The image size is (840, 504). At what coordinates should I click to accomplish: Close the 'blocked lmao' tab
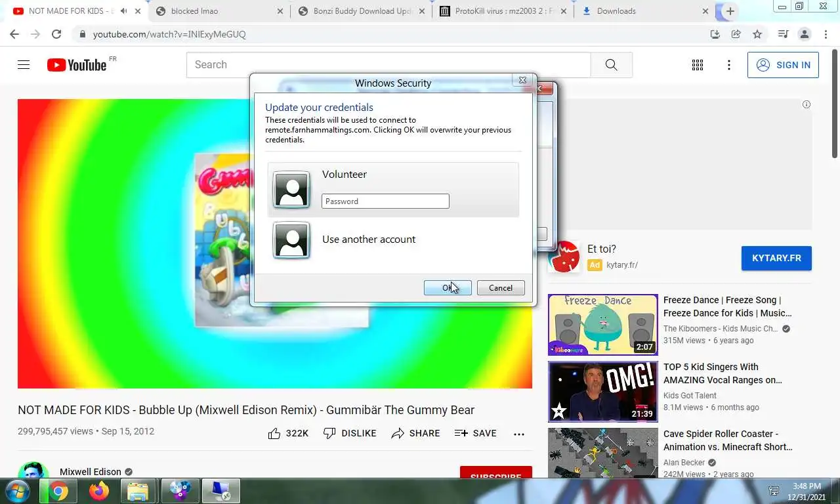(280, 11)
